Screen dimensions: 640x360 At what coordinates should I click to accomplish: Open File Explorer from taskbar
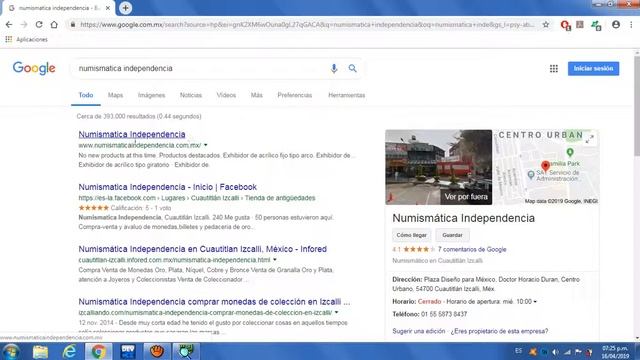point(40,351)
